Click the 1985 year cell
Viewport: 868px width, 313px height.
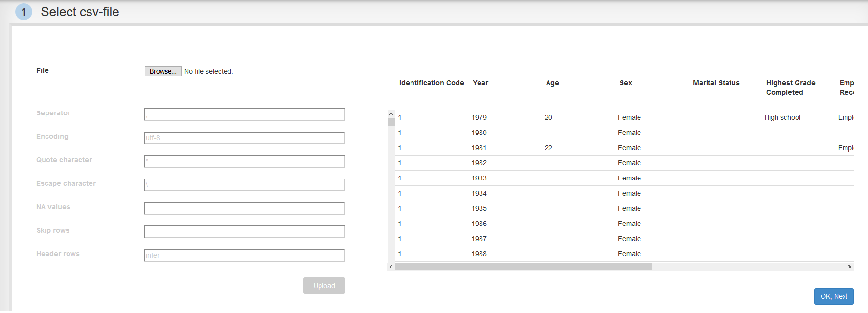[479, 208]
